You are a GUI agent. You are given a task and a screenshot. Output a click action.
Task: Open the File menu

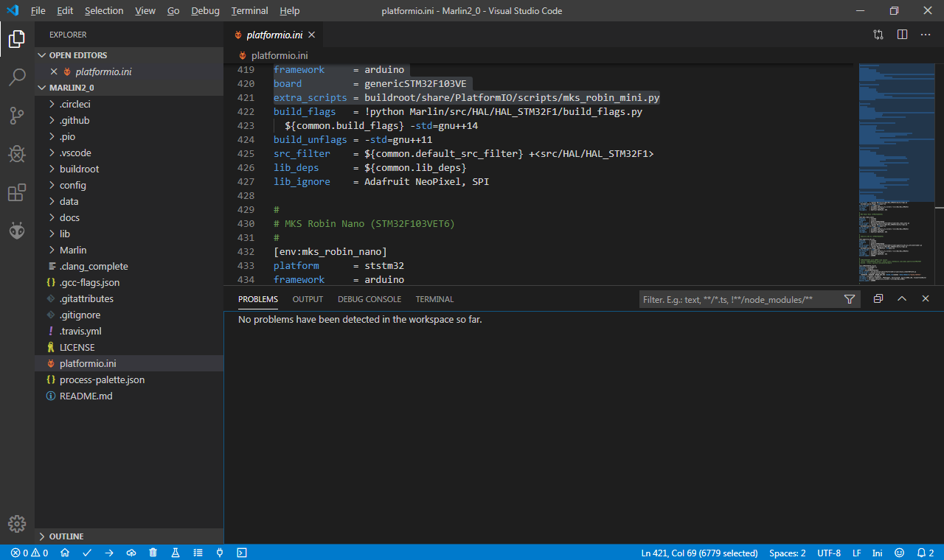[x=38, y=11]
